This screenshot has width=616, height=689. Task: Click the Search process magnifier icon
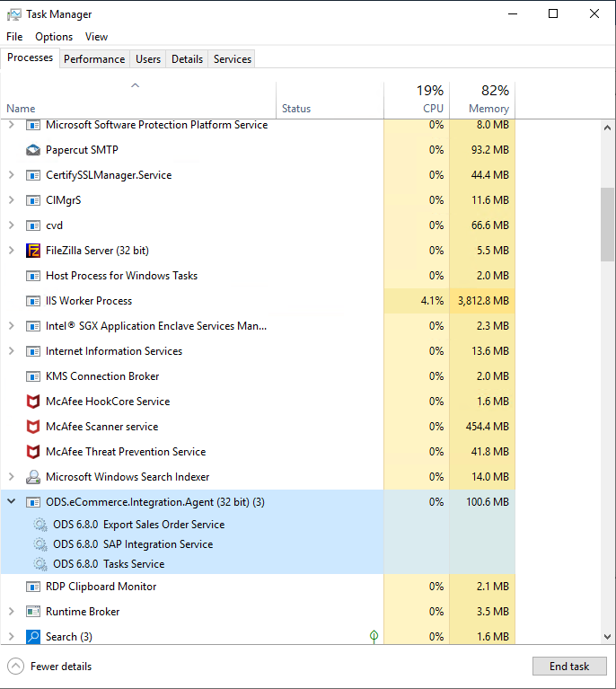coord(33,637)
